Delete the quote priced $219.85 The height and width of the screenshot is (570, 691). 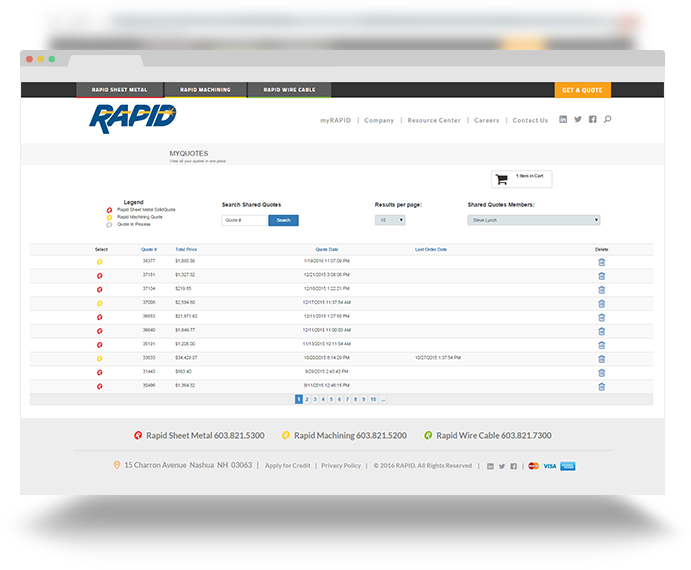(601, 290)
